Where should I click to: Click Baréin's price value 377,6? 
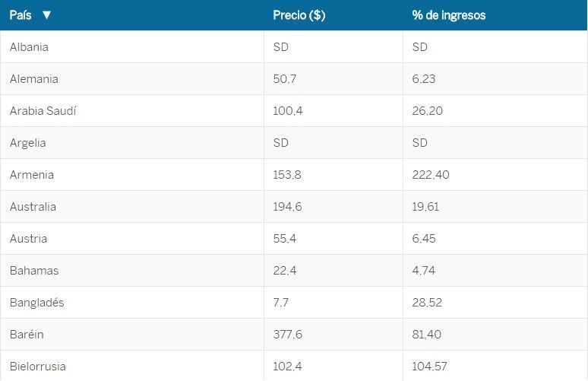pyautogui.click(x=287, y=335)
